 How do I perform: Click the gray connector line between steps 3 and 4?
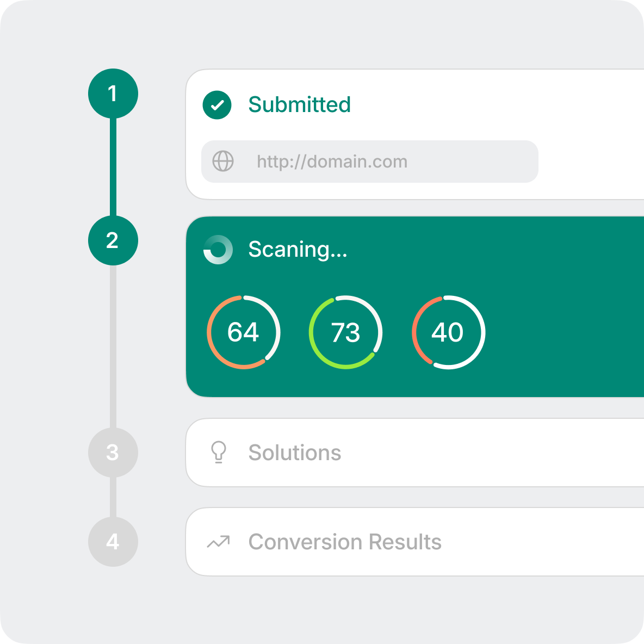click(x=113, y=497)
